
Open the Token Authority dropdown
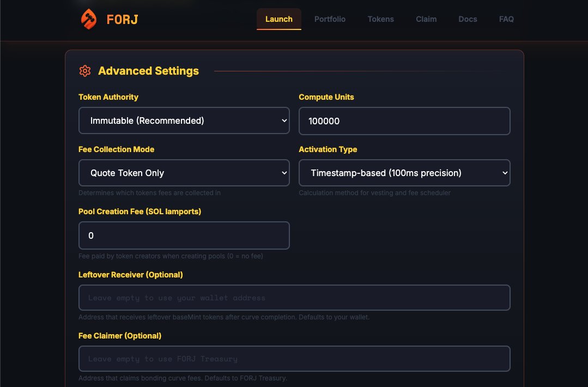[184, 120]
